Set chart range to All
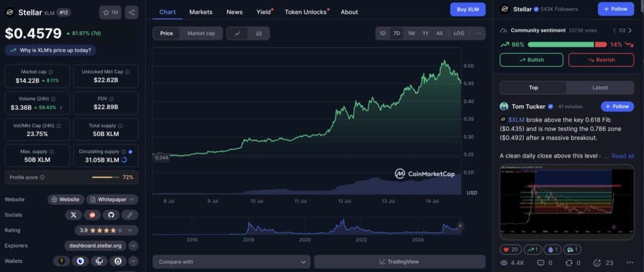This screenshot has height=272, width=644. pos(440,33)
